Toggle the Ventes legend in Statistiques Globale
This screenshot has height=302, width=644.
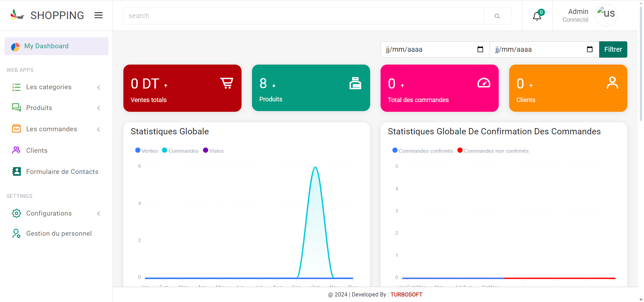click(x=146, y=151)
